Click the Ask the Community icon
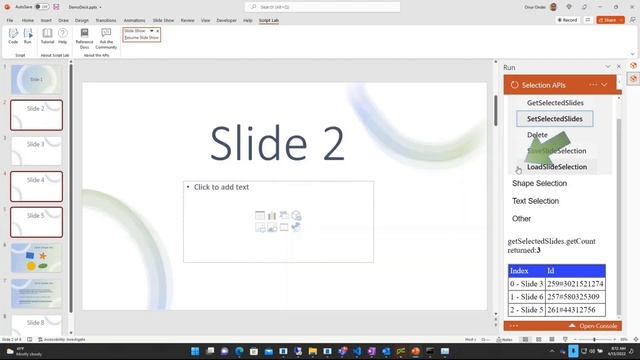Viewport: 640px width, 360px height. (106, 38)
